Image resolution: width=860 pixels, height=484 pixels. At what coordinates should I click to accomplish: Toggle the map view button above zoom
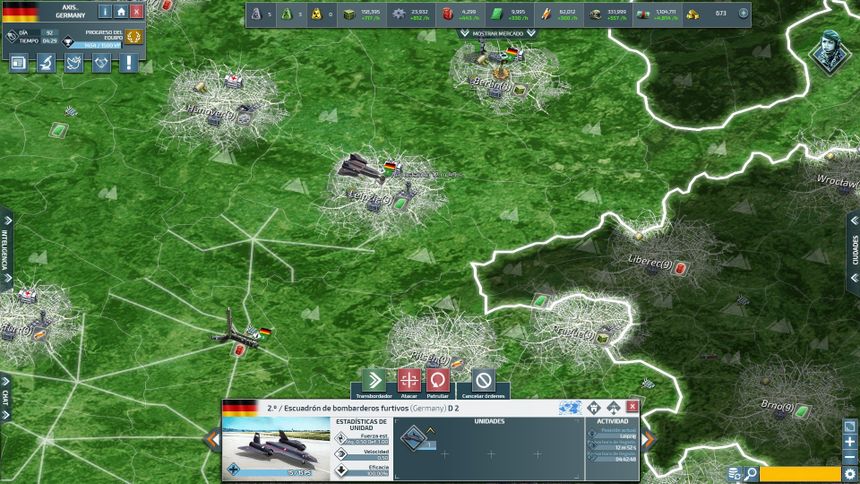850,427
